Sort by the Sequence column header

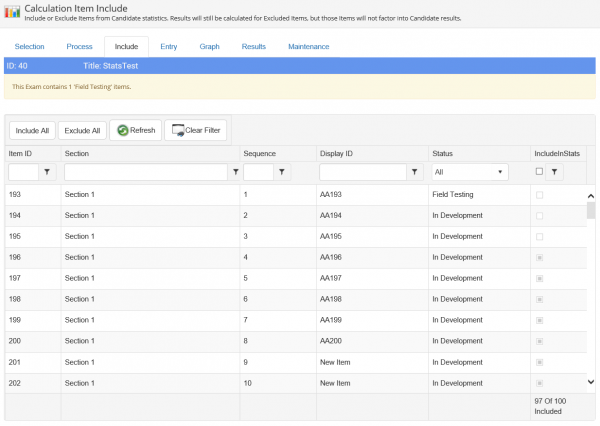tap(259, 153)
